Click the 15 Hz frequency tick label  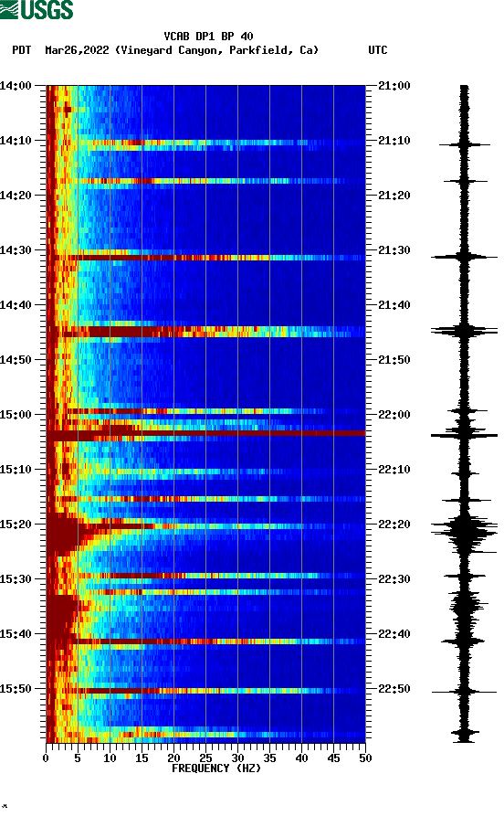click(x=142, y=758)
